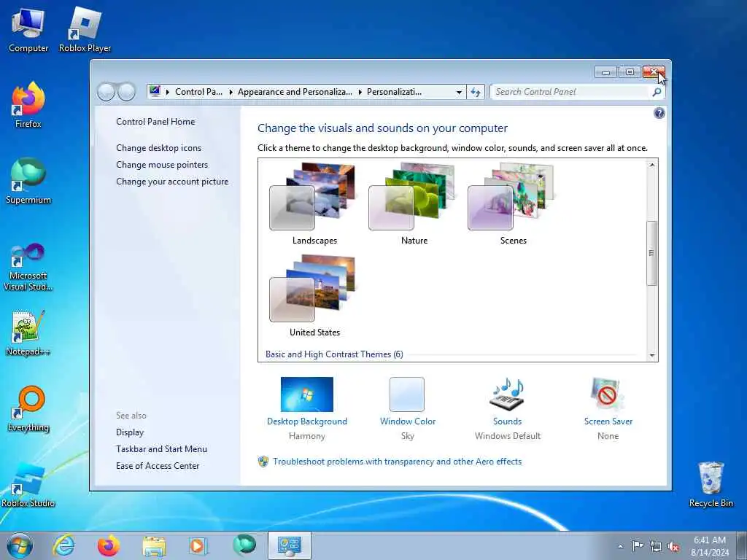Open Change mouse pointers link

click(162, 165)
